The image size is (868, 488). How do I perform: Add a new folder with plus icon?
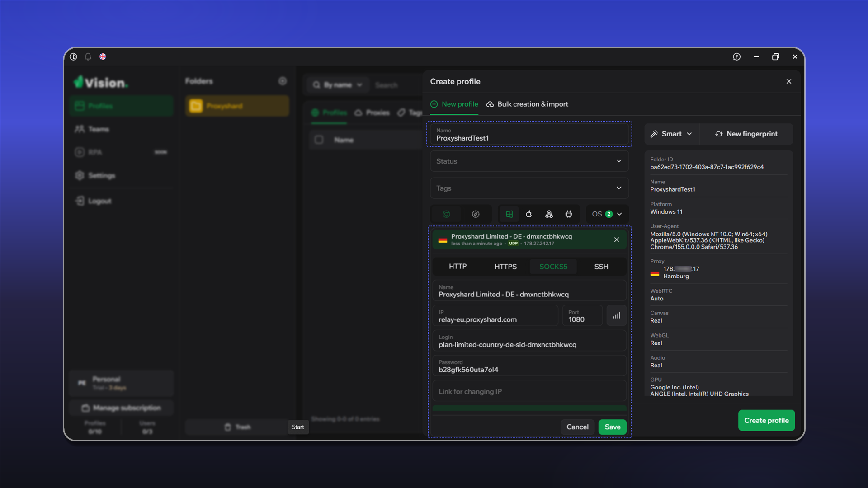pos(283,81)
